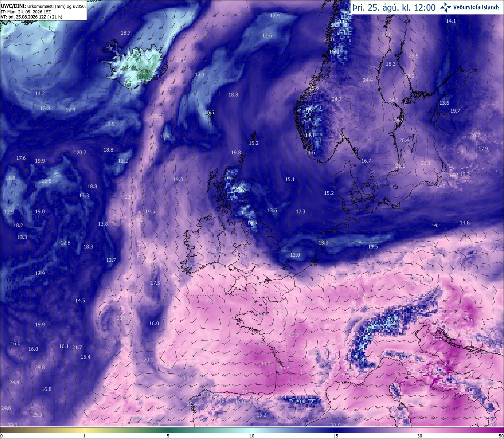Screen dimensions: 504x439
Task: Click the 1 mm label on the colour scale
Action: pyautogui.click(x=84, y=436)
